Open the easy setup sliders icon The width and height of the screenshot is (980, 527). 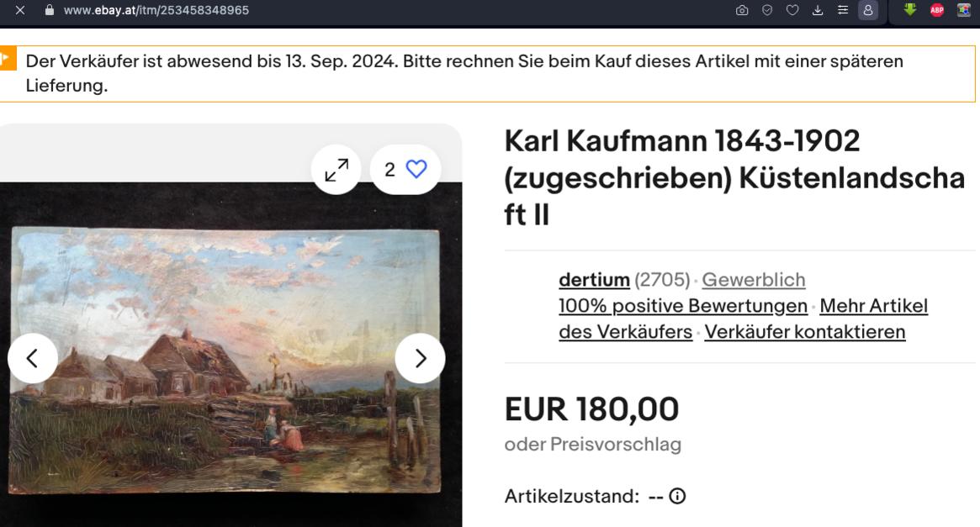coord(843,10)
